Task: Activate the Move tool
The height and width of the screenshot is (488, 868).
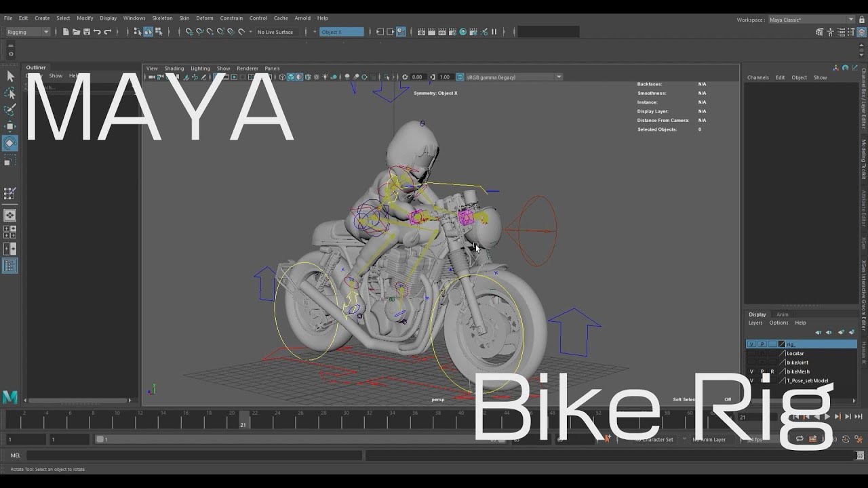Action: click(x=10, y=126)
